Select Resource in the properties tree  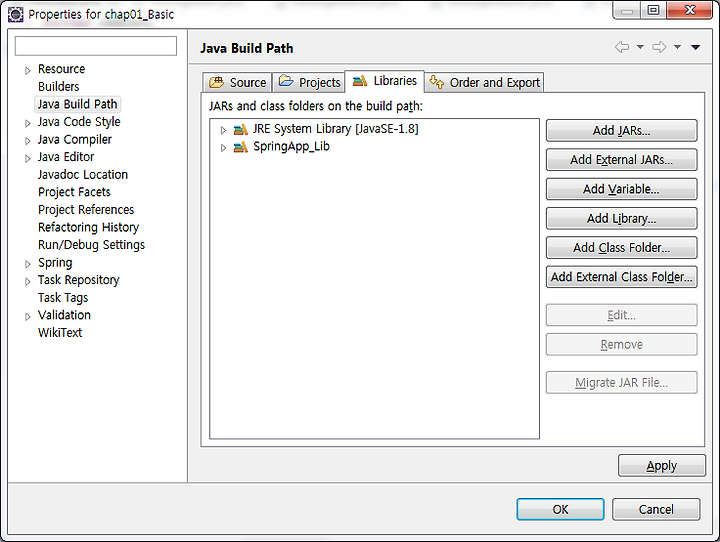click(62, 69)
